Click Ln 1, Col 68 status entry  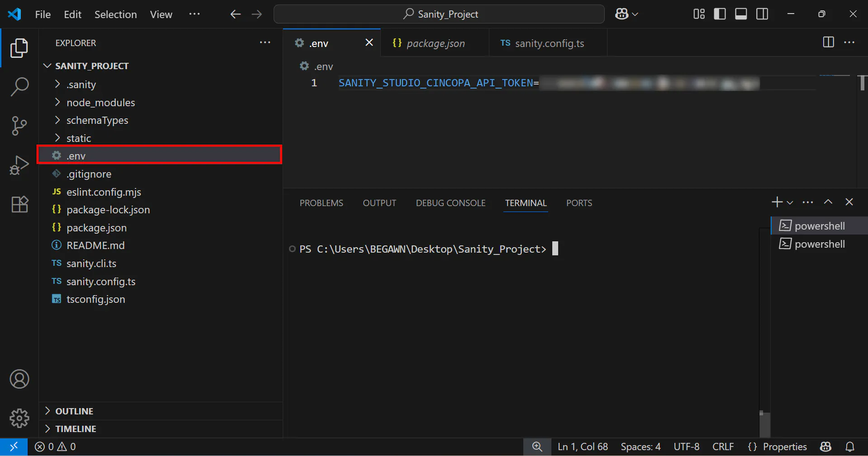tap(583, 447)
